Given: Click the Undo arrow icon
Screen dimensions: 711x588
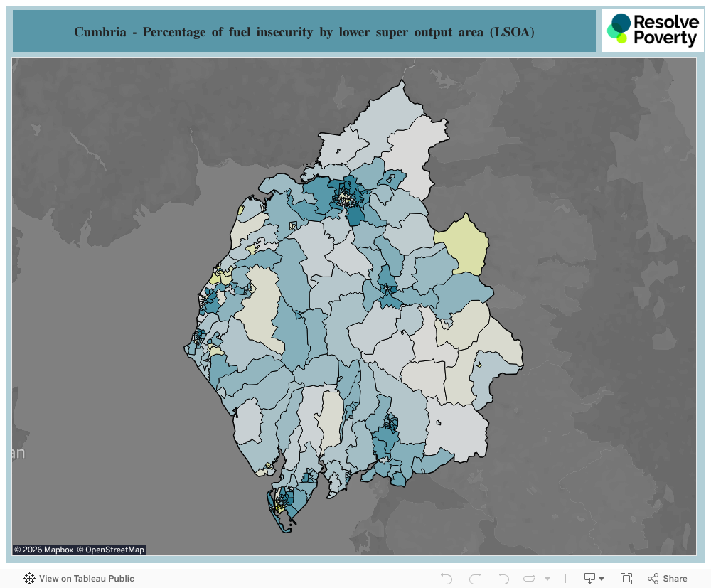Looking at the screenshot, I should click(447, 579).
